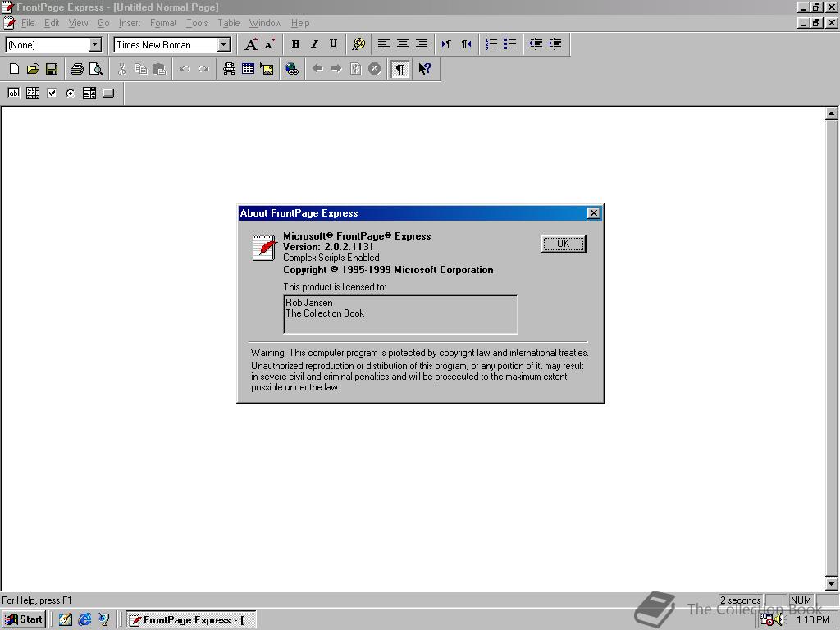Insert a radio button form field
Image resolution: width=840 pixels, height=630 pixels.
71,94
